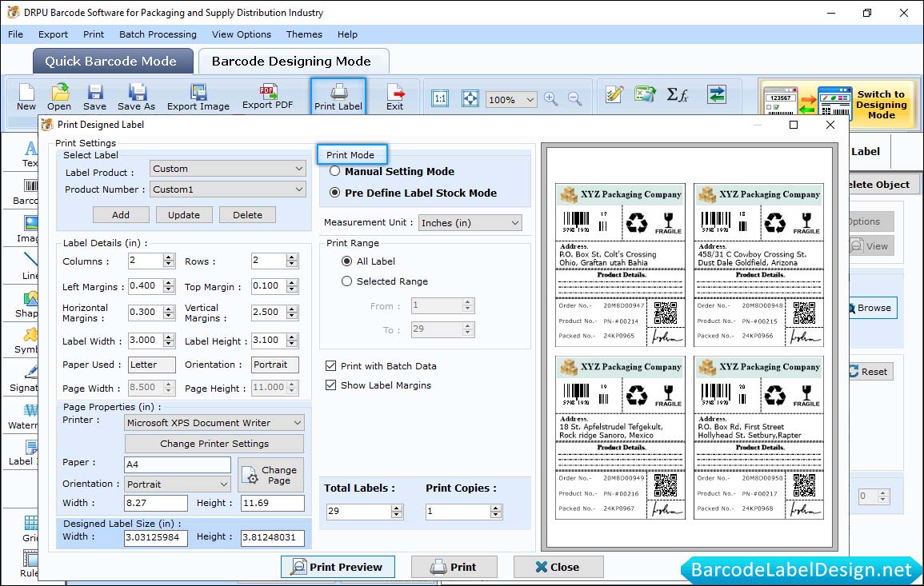Increase the Columns value using up arrow
924x586 pixels.
(x=169, y=257)
